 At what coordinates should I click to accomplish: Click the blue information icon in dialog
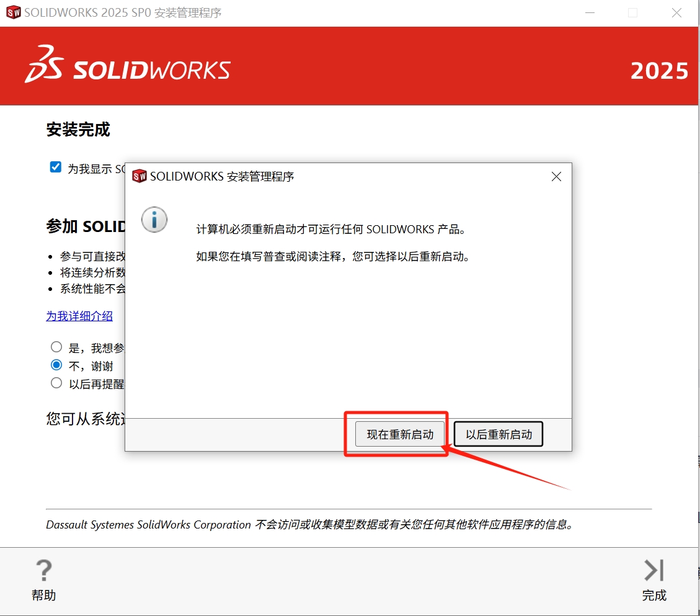tap(154, 220)
